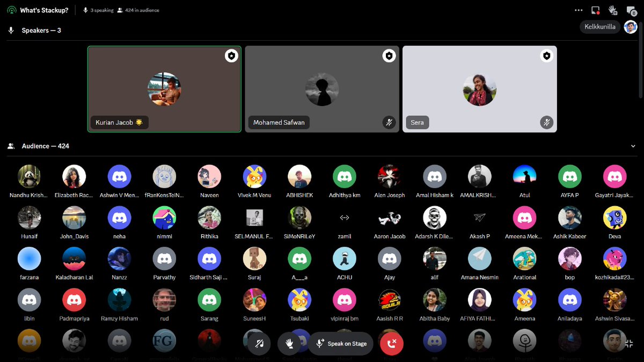The image size is (644, 362).
Task: Click the microphone icon next to Speakers — 3
Action: [11, 31]
